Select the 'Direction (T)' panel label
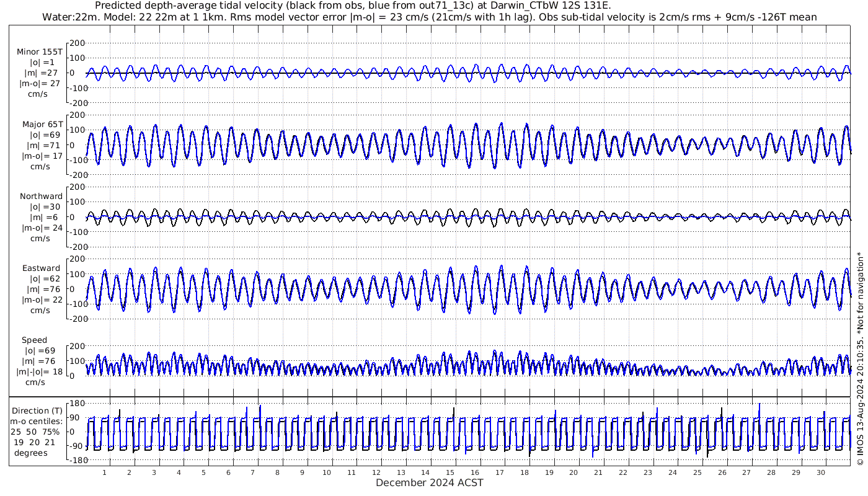Screen dimensions: 868x496 point(37,411)
